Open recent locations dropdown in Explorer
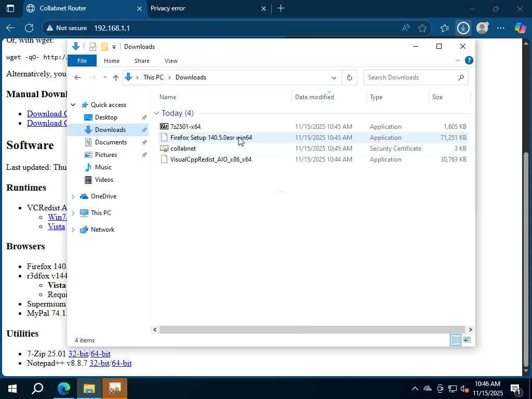Screen dimensions: 532x399 pyautogui.click(x=105, y=78)
